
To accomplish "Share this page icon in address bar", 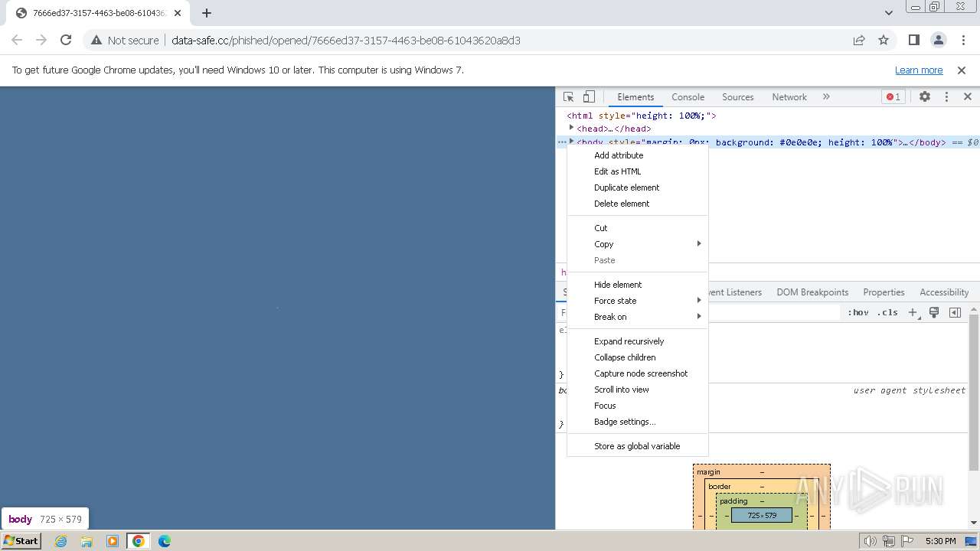I will click(859, 41).
